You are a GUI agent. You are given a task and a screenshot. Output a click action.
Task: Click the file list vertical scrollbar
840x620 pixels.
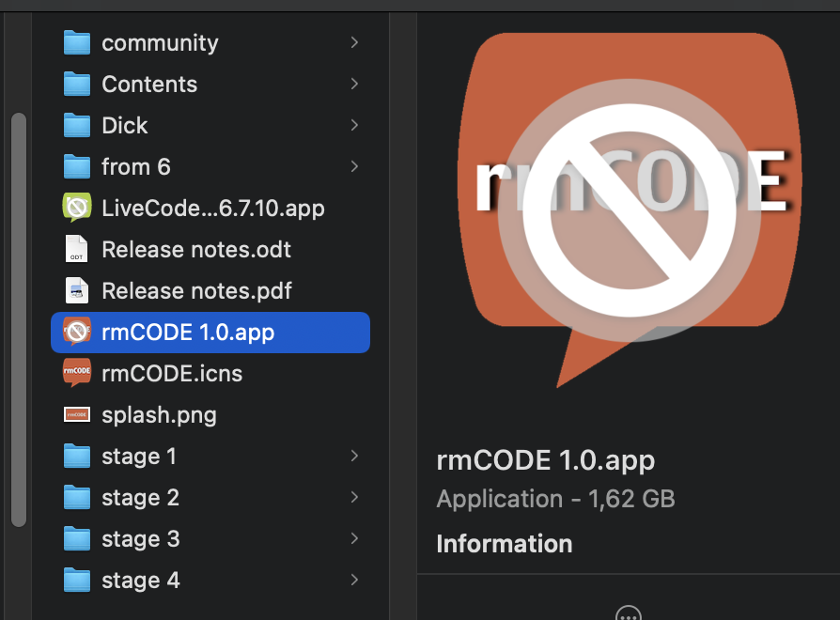(x=19, y=319)
